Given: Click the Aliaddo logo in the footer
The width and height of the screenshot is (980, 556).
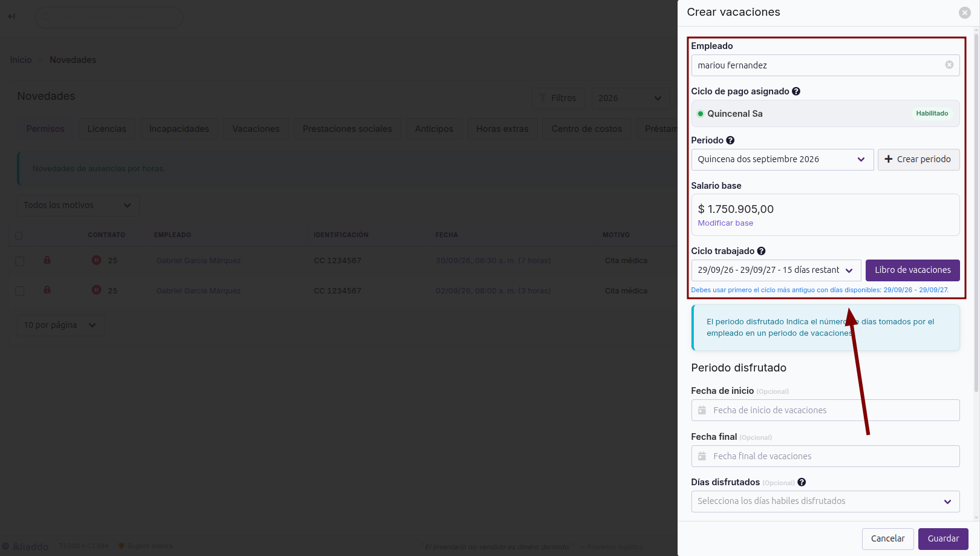Looking at the screenshot, I should [x=25, y=546].
